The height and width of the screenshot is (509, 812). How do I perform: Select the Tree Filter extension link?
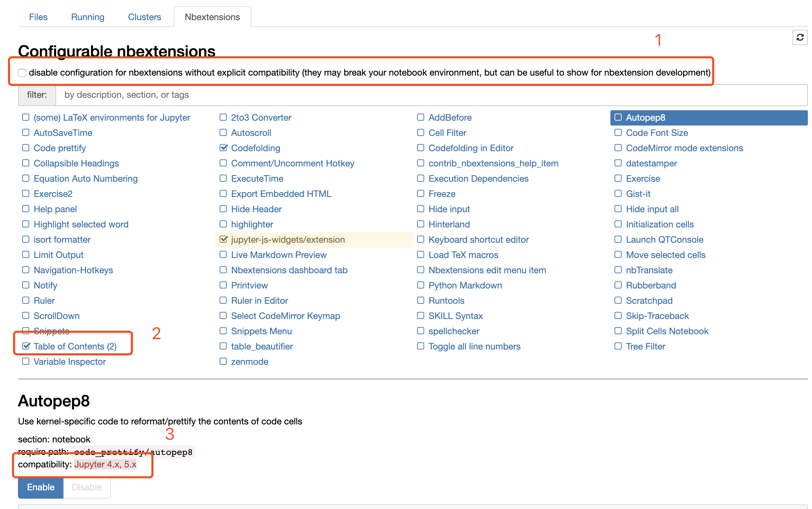645,346
